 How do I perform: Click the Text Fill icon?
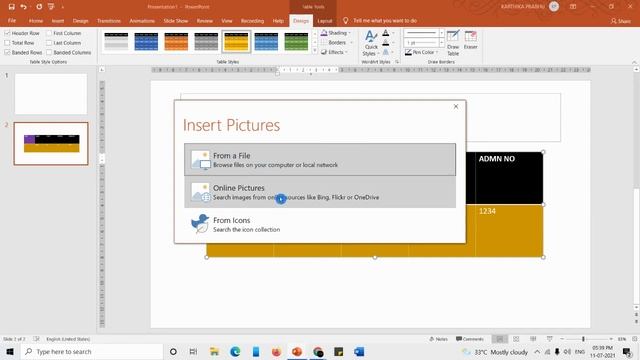point(386,33)
